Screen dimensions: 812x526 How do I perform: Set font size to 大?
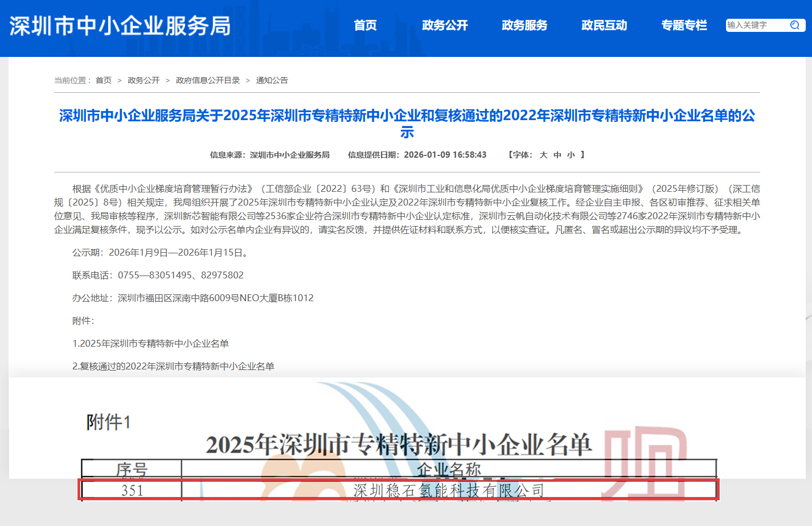543,155
